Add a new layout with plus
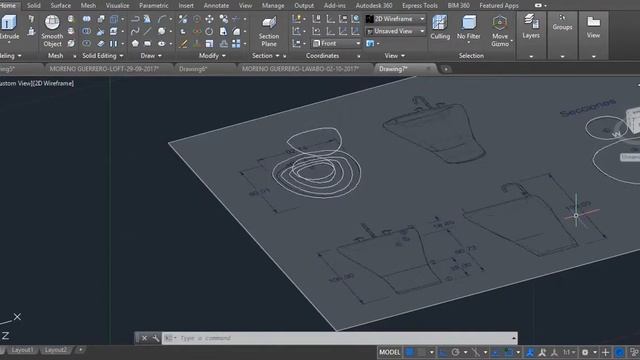Image resolution: width=640 pixels, height=360 pixels. (80, 350)
